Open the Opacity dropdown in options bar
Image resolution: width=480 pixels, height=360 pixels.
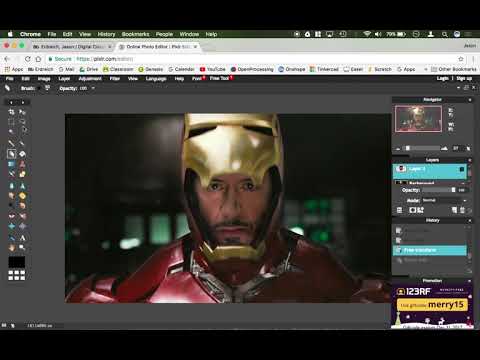[93, 88]
